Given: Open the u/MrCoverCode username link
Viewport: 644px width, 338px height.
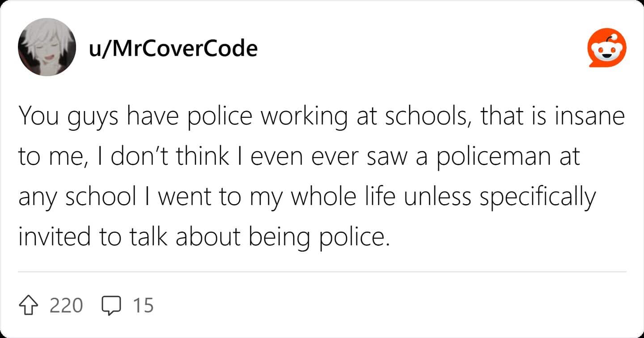Looking at the screenshot, I should point(174,48).
